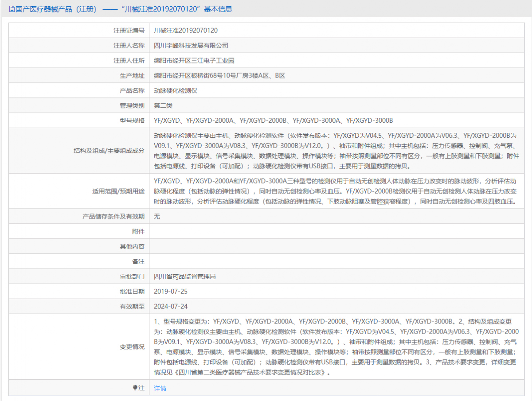Click the bulb icon beside 注 label

pyautogui.click(x=135, y=388)
